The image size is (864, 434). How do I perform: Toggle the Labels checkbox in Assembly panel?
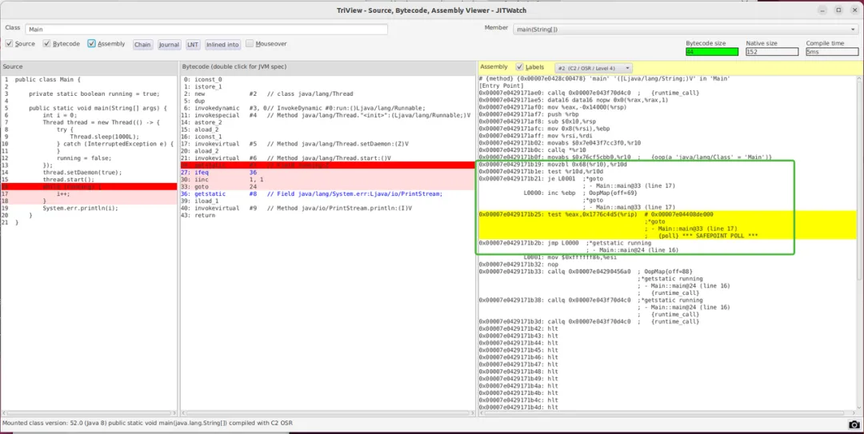click(519, 67)
